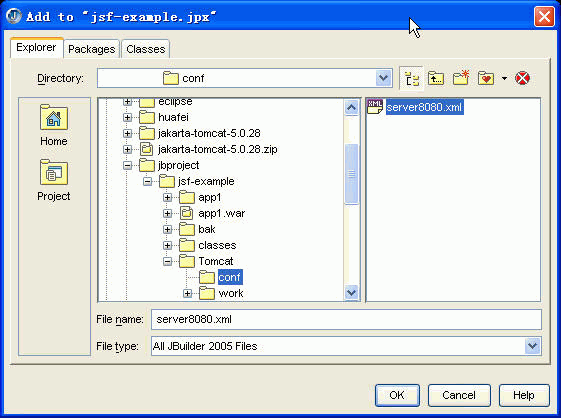The height and width of the screenshot is (418, 561).
Task: Toggle the directory tree view icon
Action: point(411,78)
